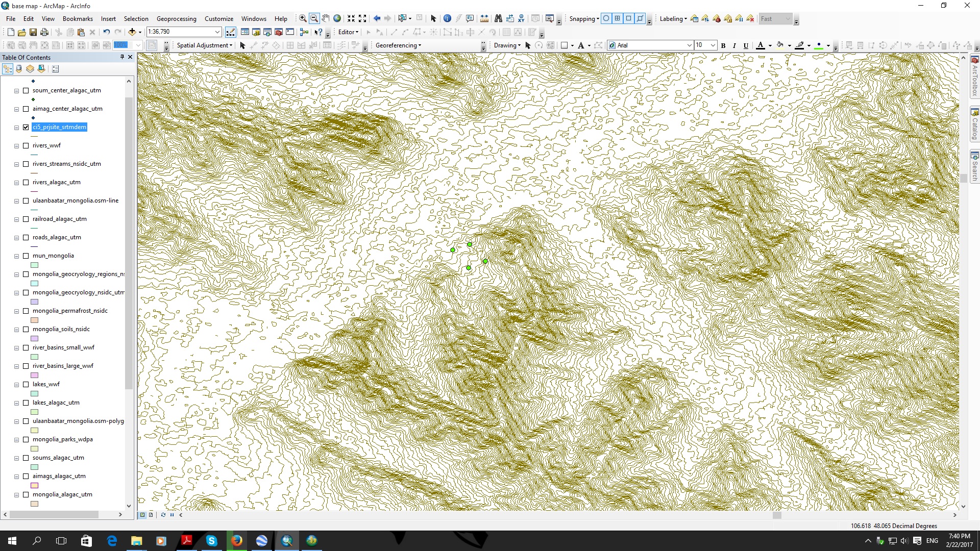Zoom to Full Extent globe

click(x=337, y=18)
